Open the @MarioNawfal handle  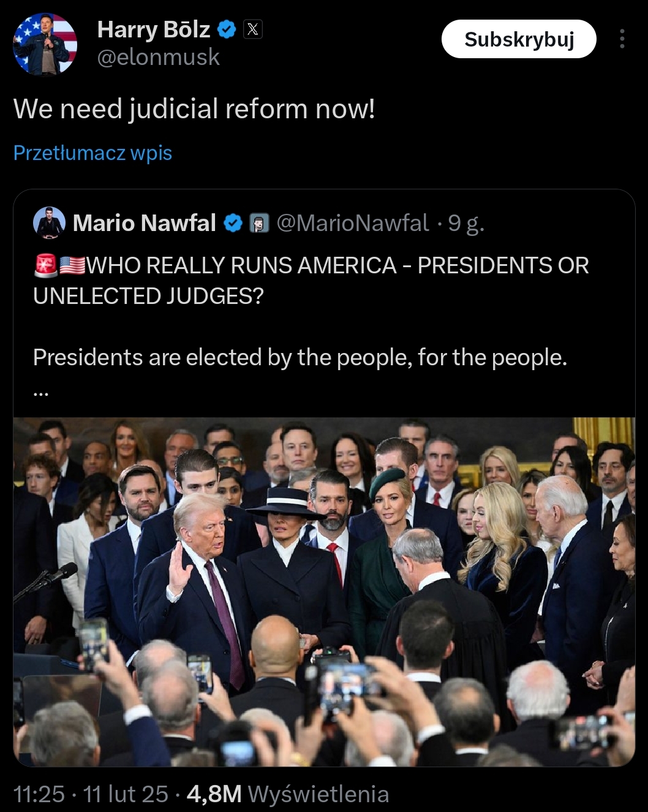click(353, 223)
